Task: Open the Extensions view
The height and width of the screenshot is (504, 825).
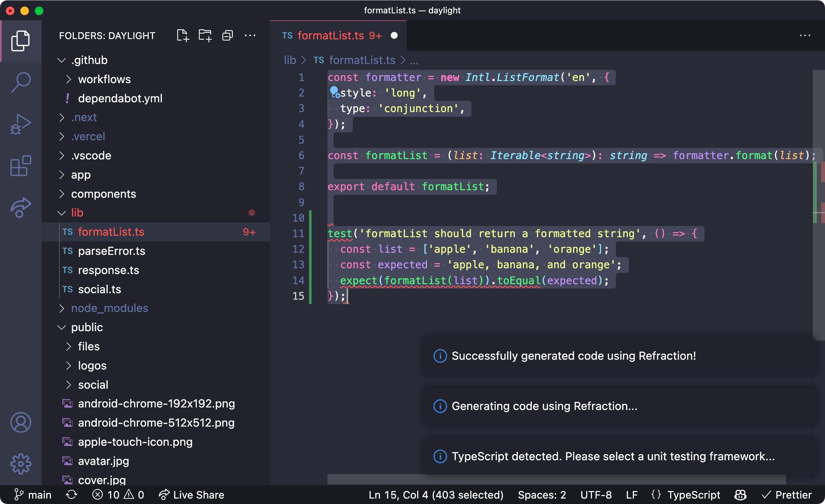Action: pos(21,166)
